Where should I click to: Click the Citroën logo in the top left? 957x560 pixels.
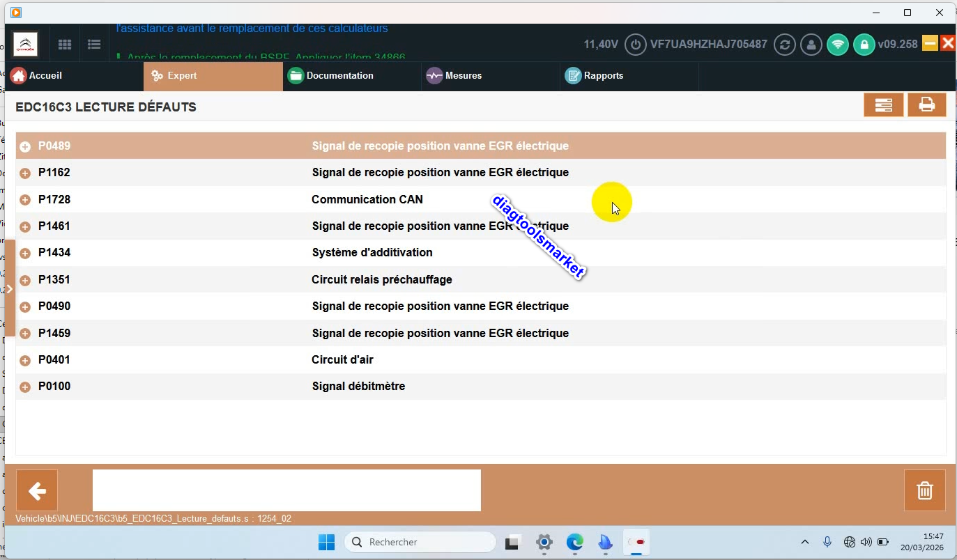pos(25,43)
